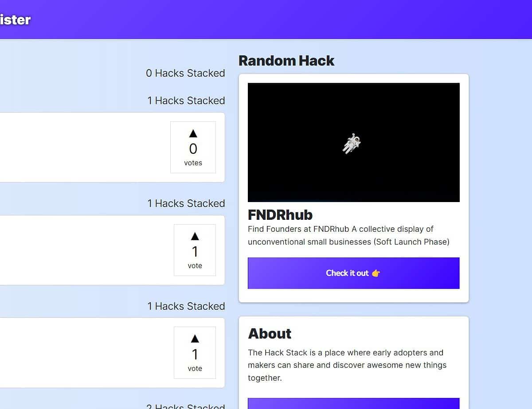532x409 pixels.
Task: Click the first 1 Hacks Stacked header
Action: 186,101
